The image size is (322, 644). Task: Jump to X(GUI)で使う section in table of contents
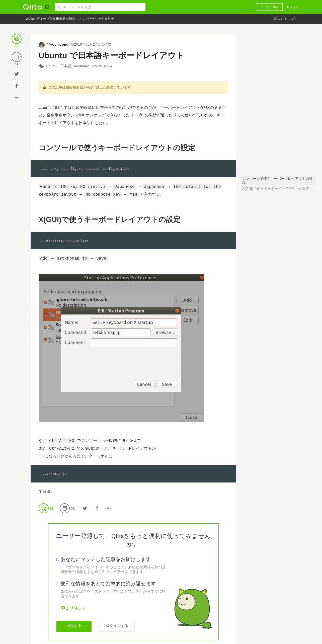276,189
